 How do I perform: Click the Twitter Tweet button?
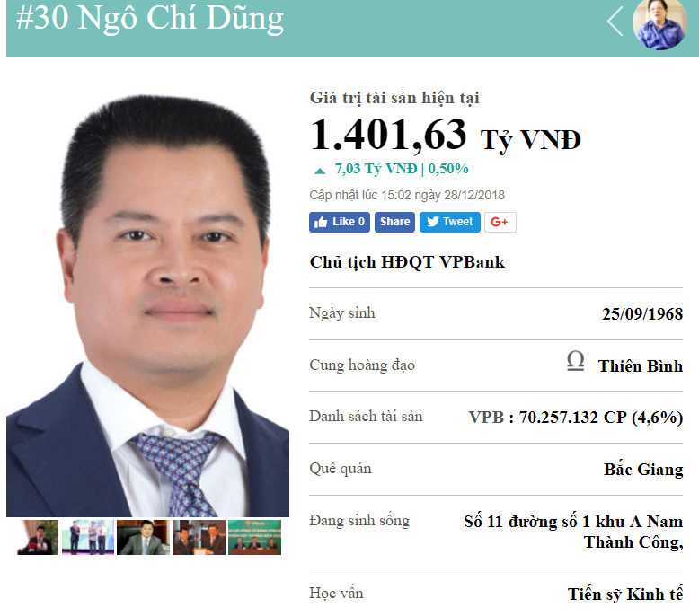click(x=450, y=222)
